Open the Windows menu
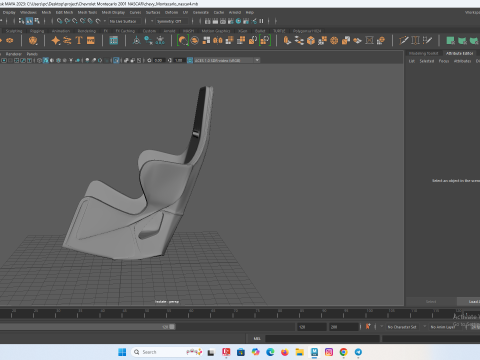Screen dimensions: 480x360 (x=28, y=12)
